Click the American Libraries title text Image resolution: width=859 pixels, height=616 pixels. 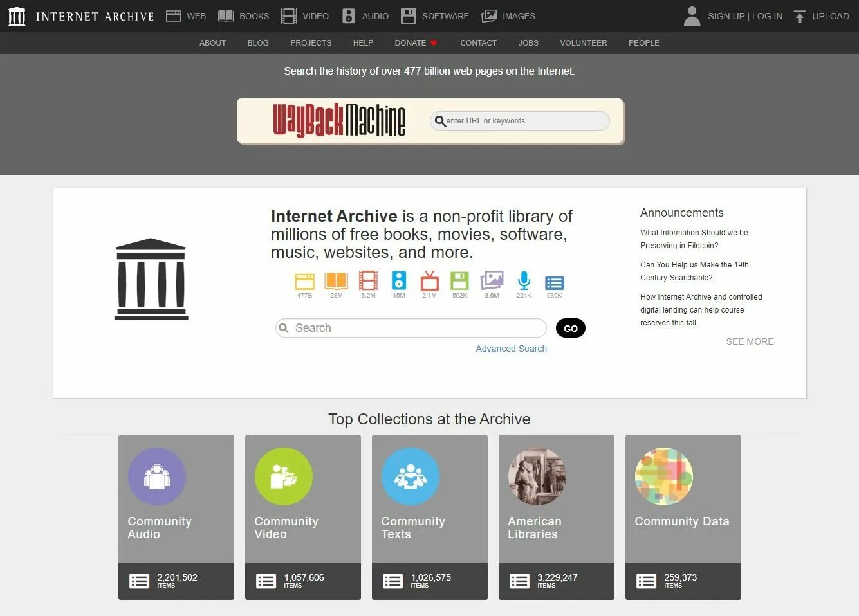[x=535, y=528]
